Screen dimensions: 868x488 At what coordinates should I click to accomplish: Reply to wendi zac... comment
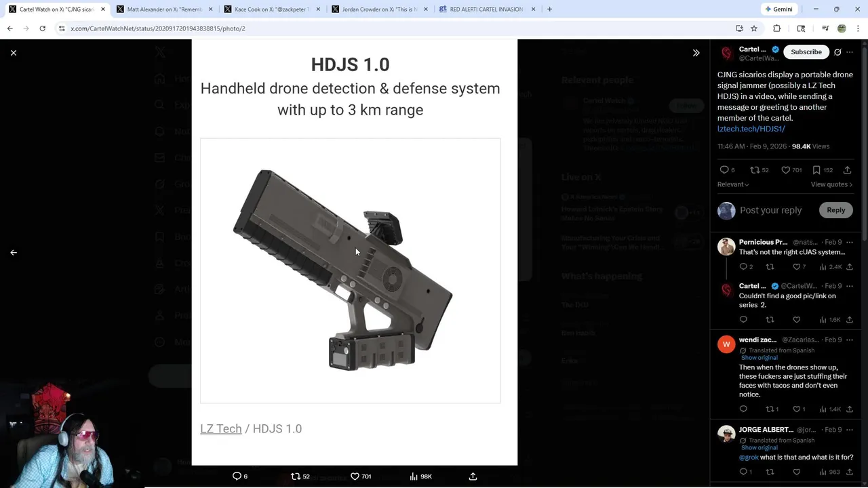coord(743,409)
